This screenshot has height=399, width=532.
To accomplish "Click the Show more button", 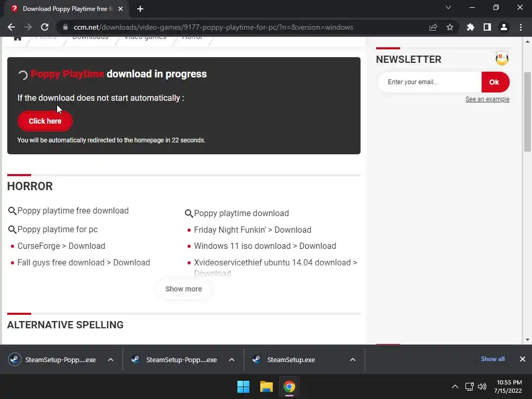I will 183,289.
